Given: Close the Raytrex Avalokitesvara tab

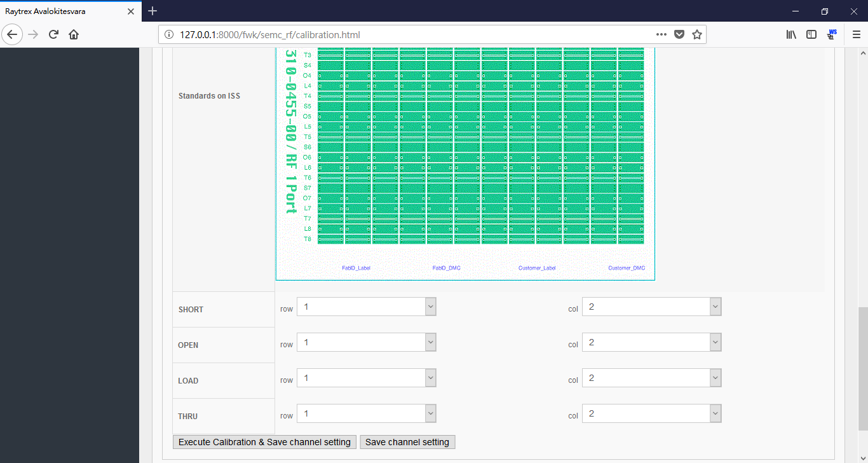Looking at the screenshot, I should pyautogui.click(x=130, y=11).
